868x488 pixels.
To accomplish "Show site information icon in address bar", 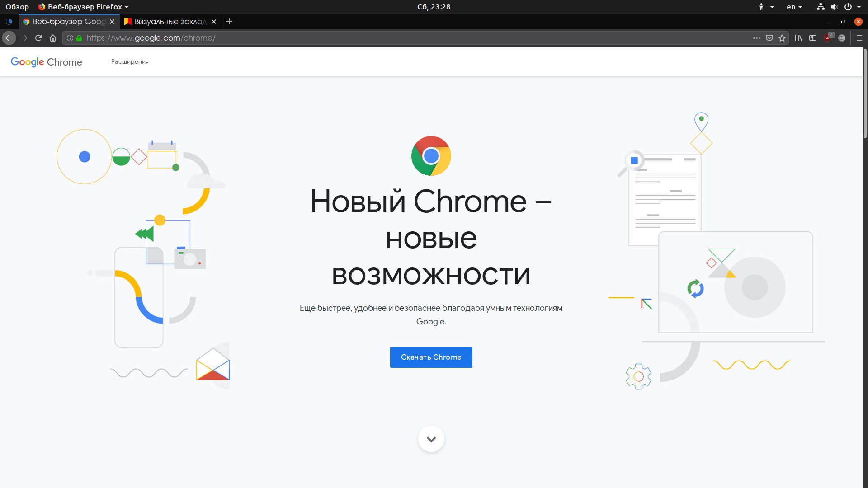I will tap(70, 38).
